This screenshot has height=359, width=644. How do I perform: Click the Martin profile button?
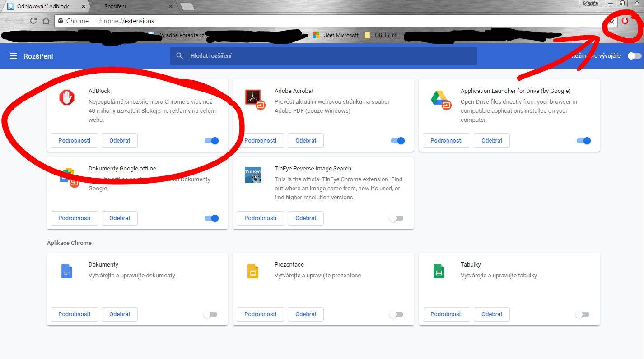click(590, 4)
